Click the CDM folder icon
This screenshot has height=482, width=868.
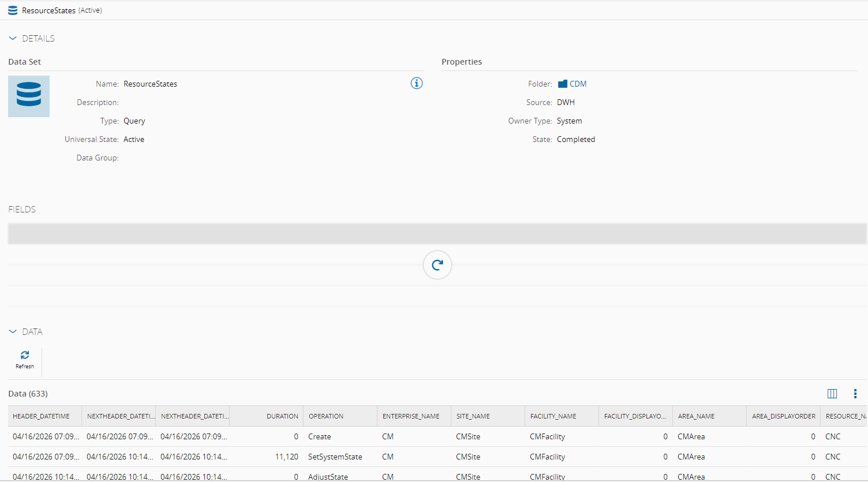pos(563,84)
